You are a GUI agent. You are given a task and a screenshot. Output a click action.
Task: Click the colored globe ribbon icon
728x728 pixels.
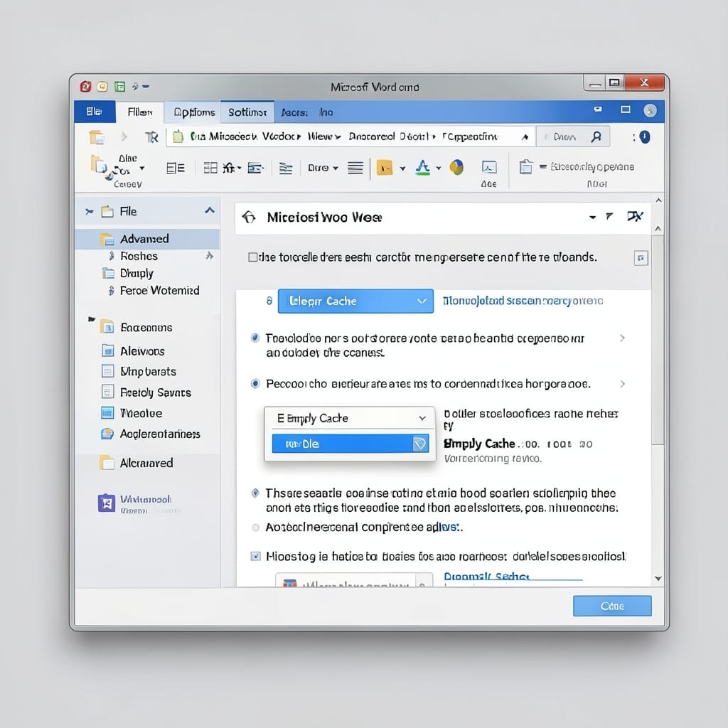[x=456, y=167]
